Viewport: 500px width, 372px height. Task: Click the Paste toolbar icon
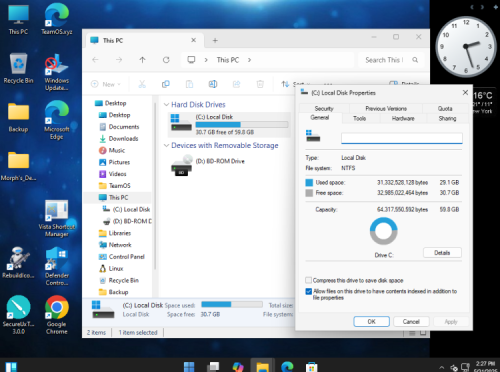point(189,84)
